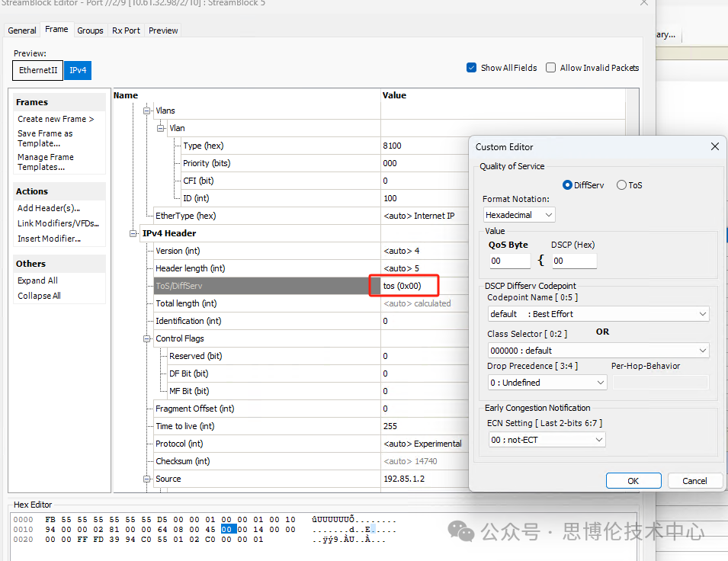Select the DiffServ radio button
The image size is (728, 561).
pos(567,185)
